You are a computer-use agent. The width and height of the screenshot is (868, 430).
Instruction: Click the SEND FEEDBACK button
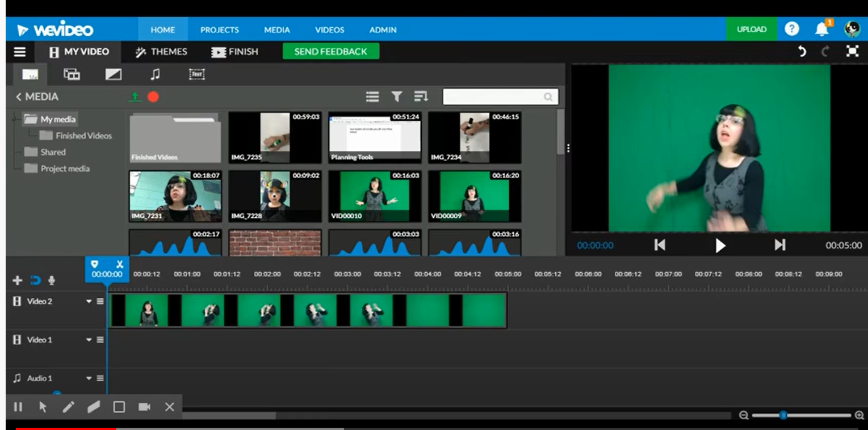click(330, 52)
